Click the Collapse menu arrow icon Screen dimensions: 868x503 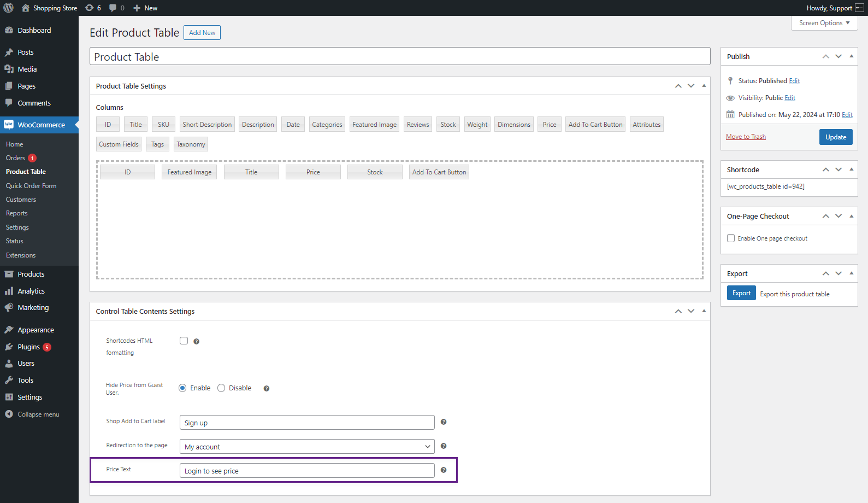pyautogui.click(x=9, y=414)
